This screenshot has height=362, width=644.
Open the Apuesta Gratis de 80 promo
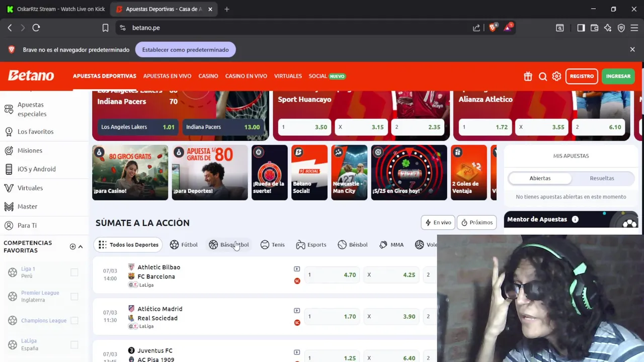tap(210, 172)
